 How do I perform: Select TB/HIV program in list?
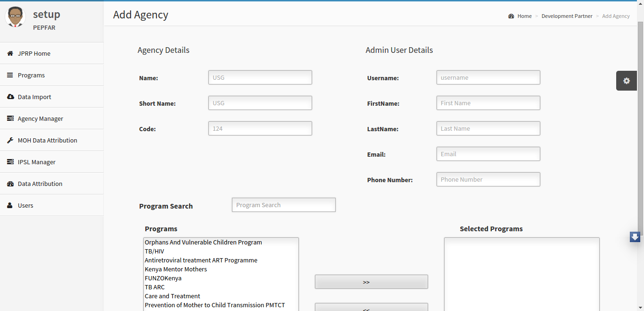click(x=155, y=251)
